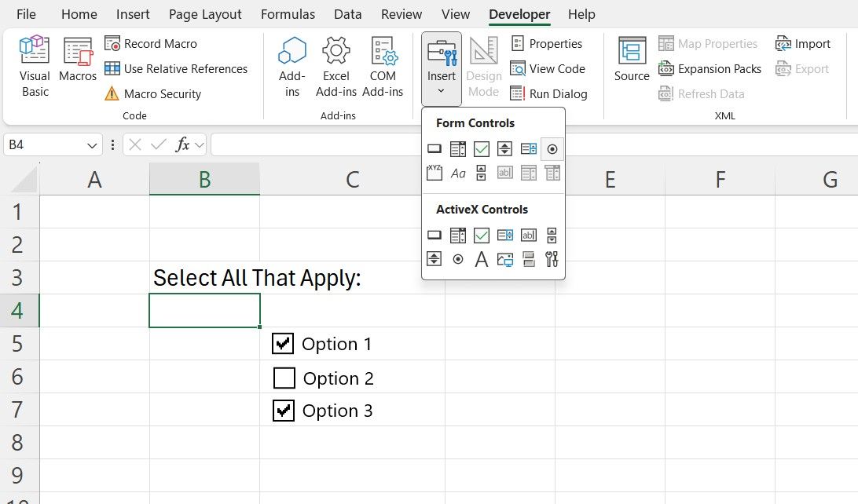Uncheck the Option 1 checkbox
858x504 pixels.
point(284,343)
